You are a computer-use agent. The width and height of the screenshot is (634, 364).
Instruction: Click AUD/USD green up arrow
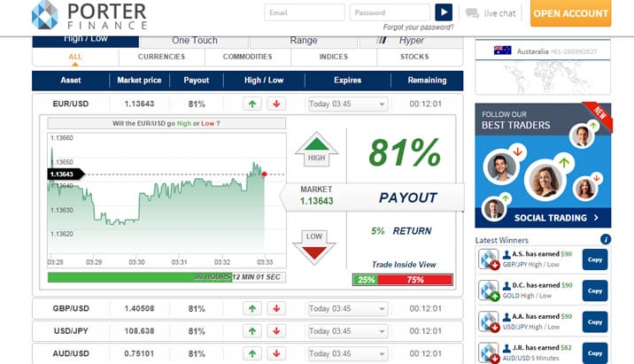tap(252, 354)
